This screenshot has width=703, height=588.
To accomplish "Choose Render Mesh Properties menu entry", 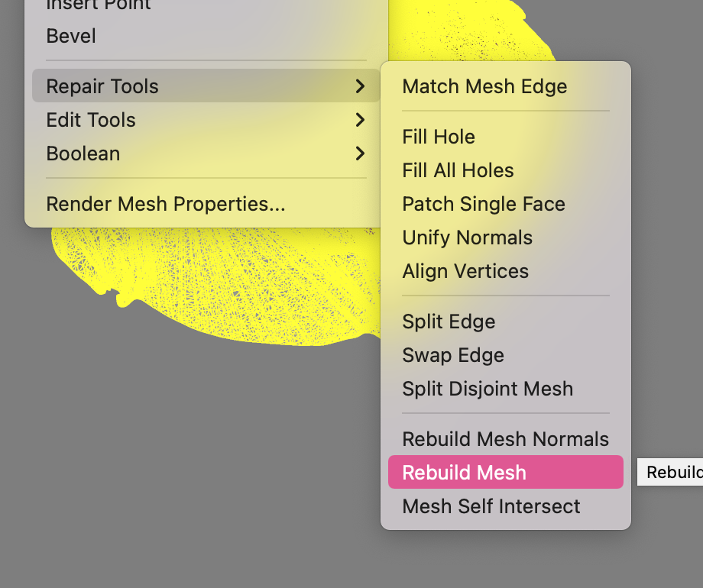I will tap(166, 204).
